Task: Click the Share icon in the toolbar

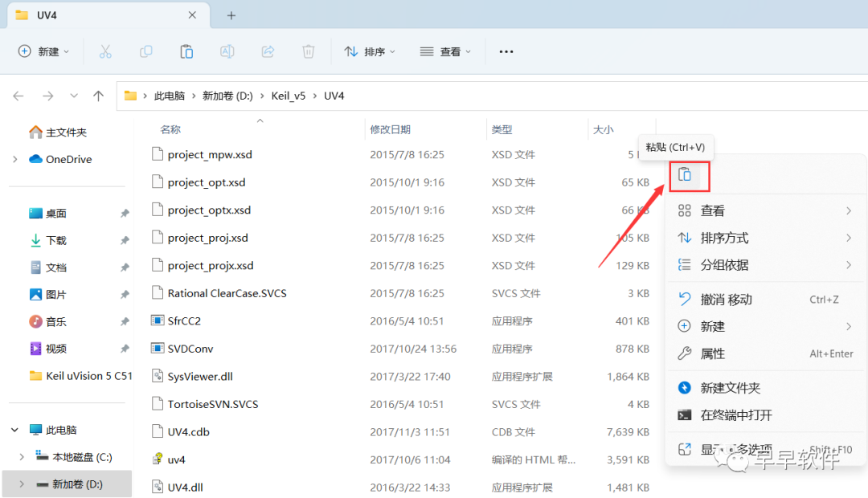Action: pos(268,51)
